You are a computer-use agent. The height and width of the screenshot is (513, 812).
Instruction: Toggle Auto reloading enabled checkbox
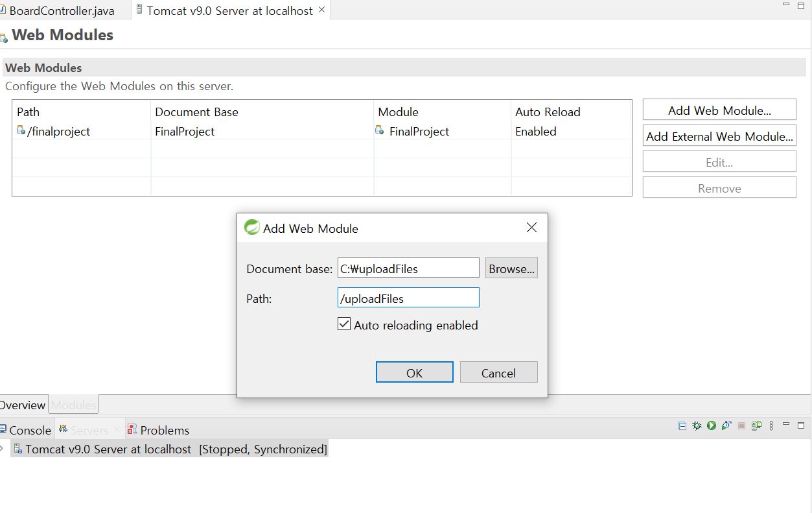tap(344, 324)
